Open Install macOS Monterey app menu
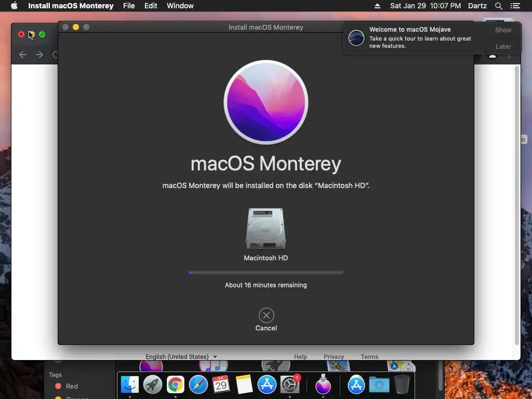 [71, 6]
